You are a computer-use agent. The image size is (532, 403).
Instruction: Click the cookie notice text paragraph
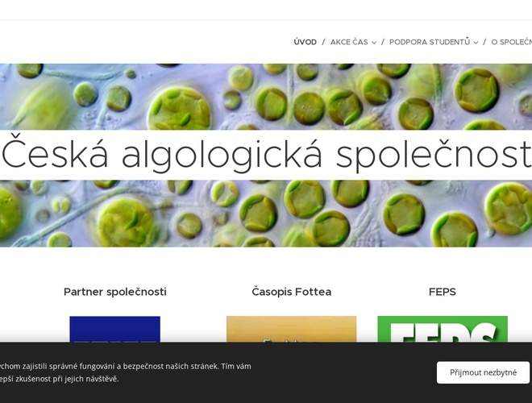(126, 372)
